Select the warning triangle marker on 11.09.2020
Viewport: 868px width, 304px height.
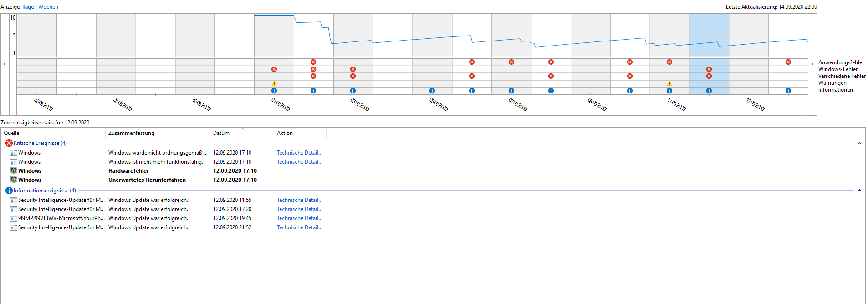669,83
